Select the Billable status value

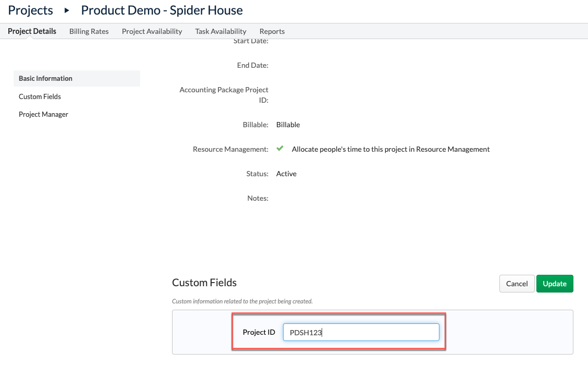pos(288,125)
